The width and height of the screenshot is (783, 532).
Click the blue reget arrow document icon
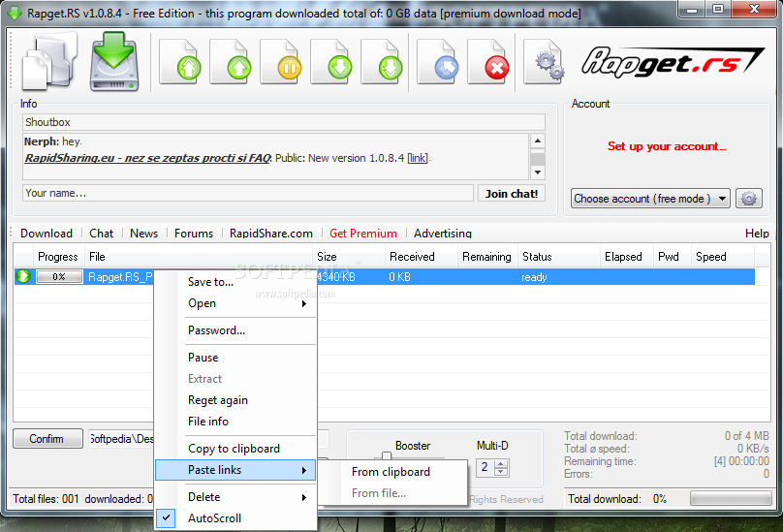click(438, 61)
